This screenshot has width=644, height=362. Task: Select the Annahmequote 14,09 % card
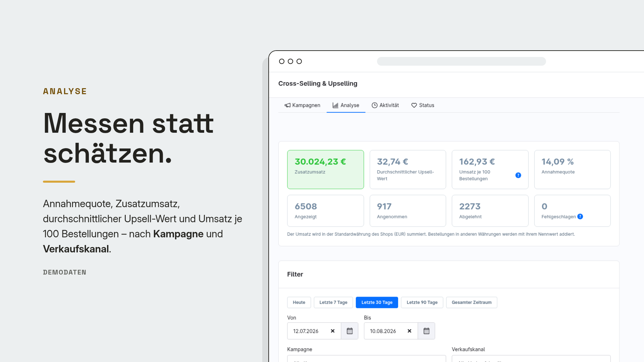pos(572,170)
